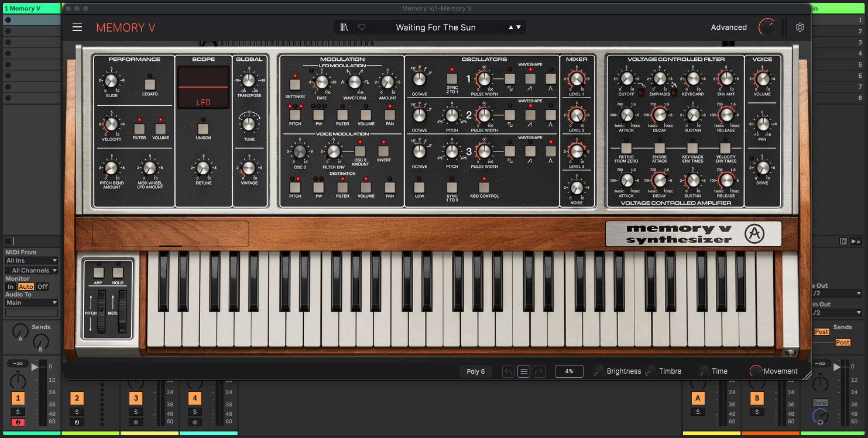Toggle Sync 2 to 1 switch
The image size is (868, 438).
pos(452,78)
